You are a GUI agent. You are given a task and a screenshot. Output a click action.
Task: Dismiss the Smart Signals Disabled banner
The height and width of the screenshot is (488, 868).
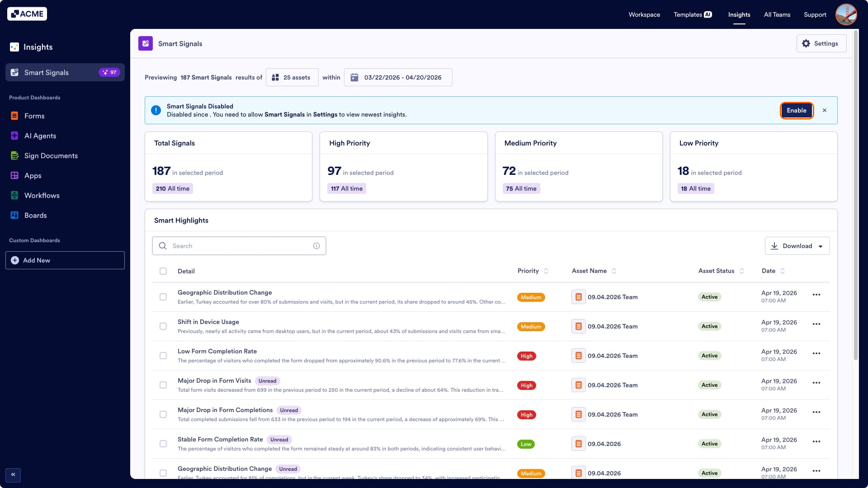click(x=825, y=111)
